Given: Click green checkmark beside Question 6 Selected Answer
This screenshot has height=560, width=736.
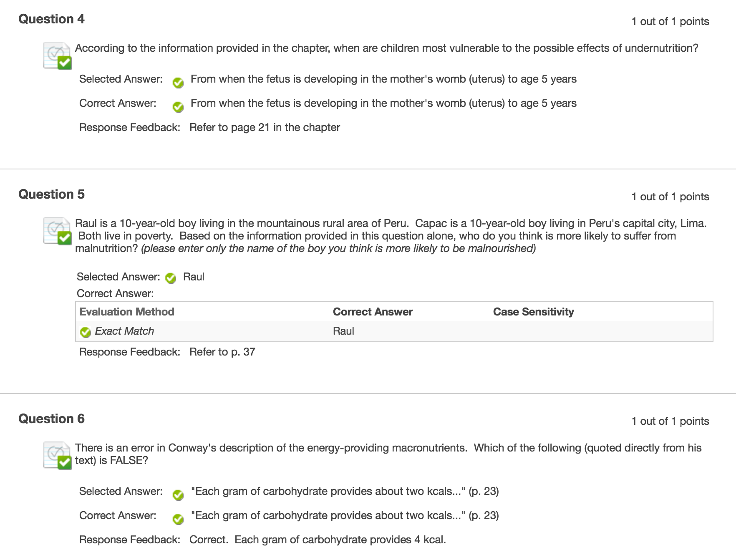Looking at the screenshot, I should [178, 495].
